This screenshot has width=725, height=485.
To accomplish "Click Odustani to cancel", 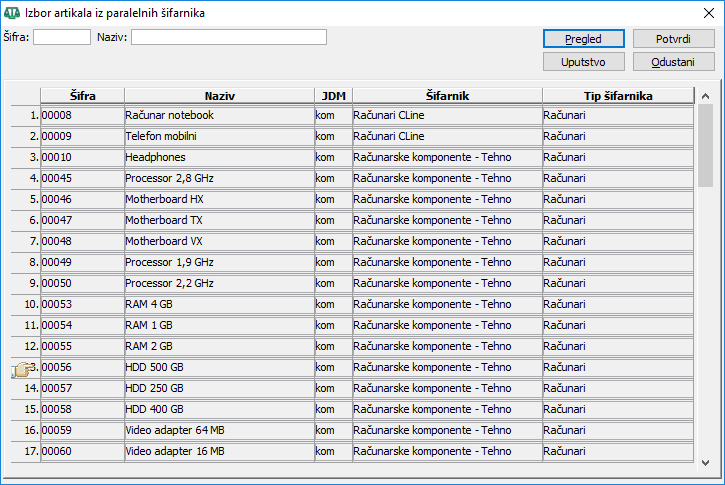I will (673, 62).
